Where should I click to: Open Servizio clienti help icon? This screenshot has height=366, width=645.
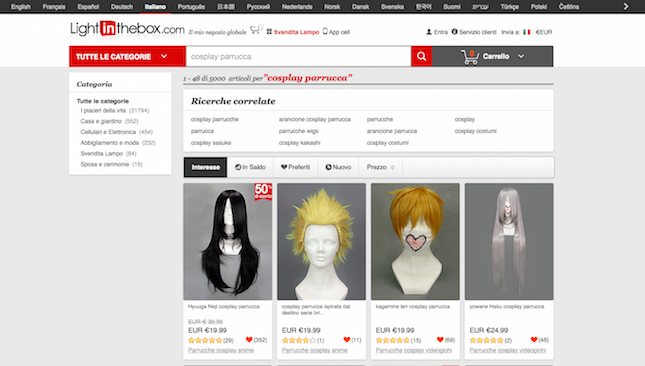(x=455, y=32)
